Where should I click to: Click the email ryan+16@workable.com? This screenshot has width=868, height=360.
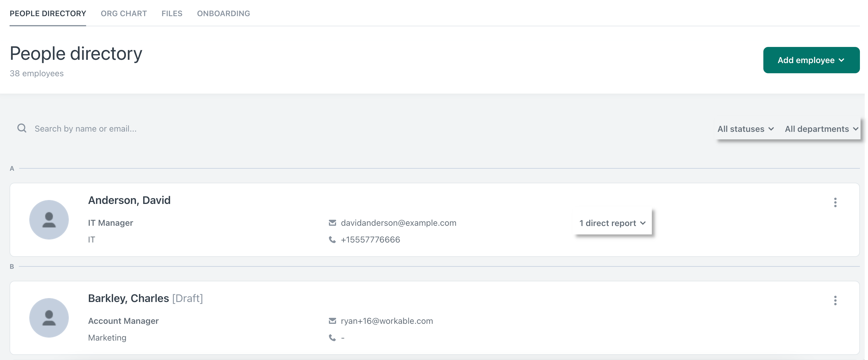coord(387,321)
